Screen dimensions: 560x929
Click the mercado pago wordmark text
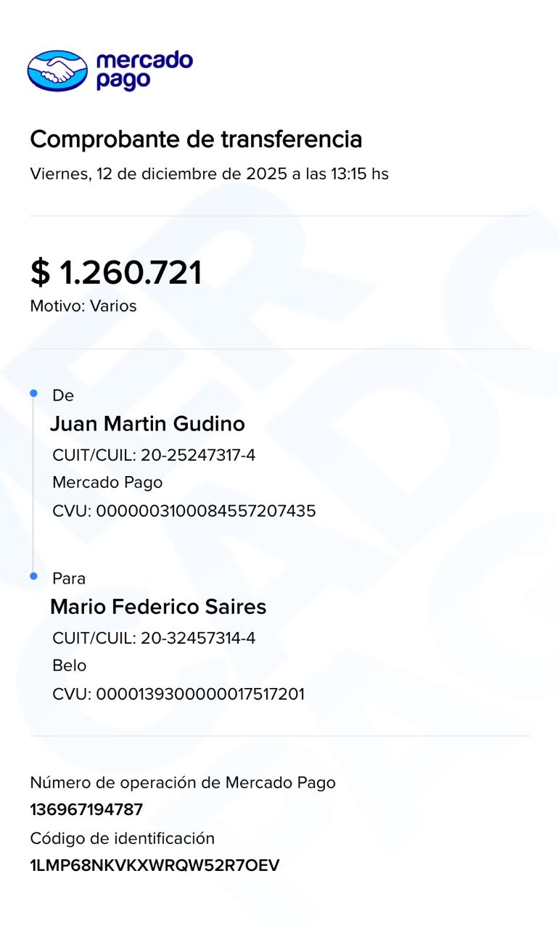(x=144, y=70)
